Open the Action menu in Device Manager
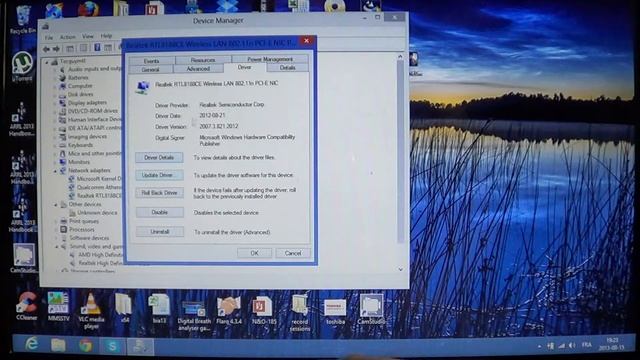 [68, 37]
